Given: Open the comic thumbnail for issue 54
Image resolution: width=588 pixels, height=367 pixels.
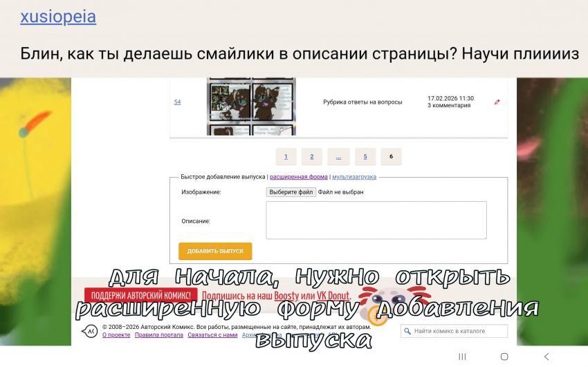Looking at the screenshot, I should click(x=251, y=106).
